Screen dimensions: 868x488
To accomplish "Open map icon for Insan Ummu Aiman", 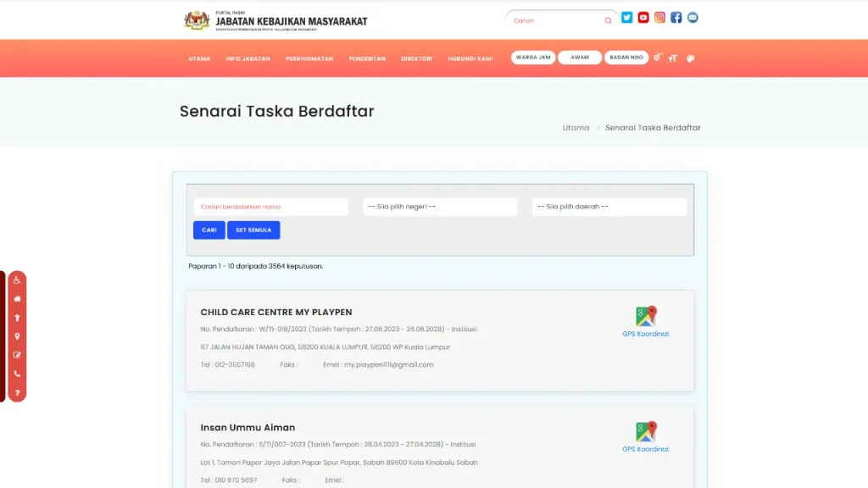I will tap(645, 431).
